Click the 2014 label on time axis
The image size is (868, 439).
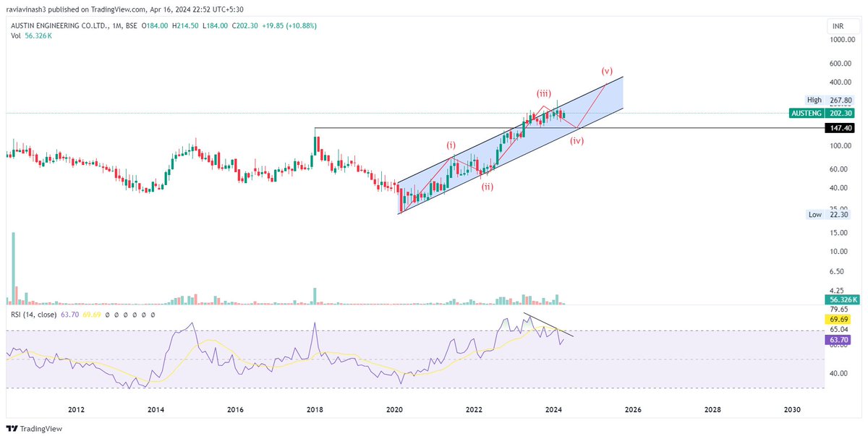(156, 409)
